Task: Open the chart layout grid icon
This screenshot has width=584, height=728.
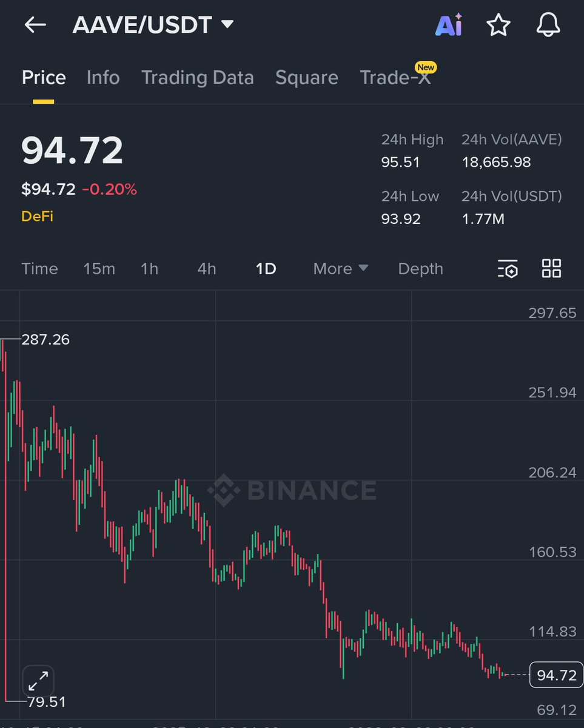Action: tap(551, 268)
